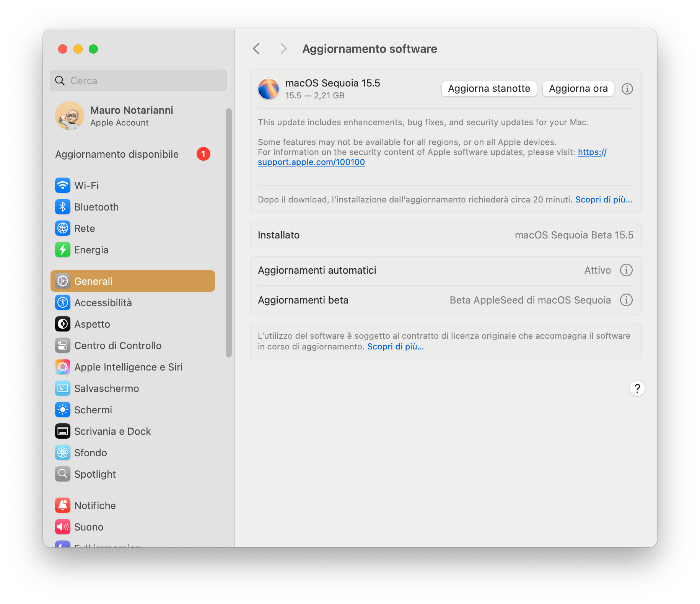Click the Installato label
This screenshot has height=604, width=700.
coord(278,235)
